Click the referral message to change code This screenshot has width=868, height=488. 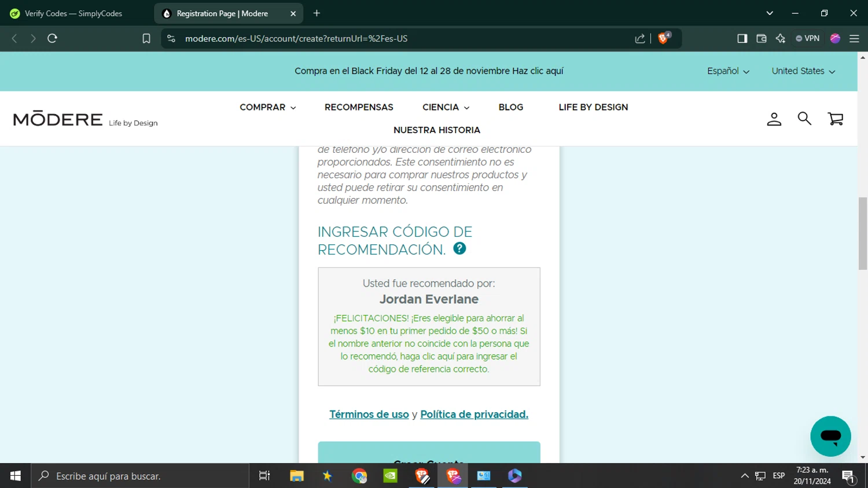coord(429,343)
